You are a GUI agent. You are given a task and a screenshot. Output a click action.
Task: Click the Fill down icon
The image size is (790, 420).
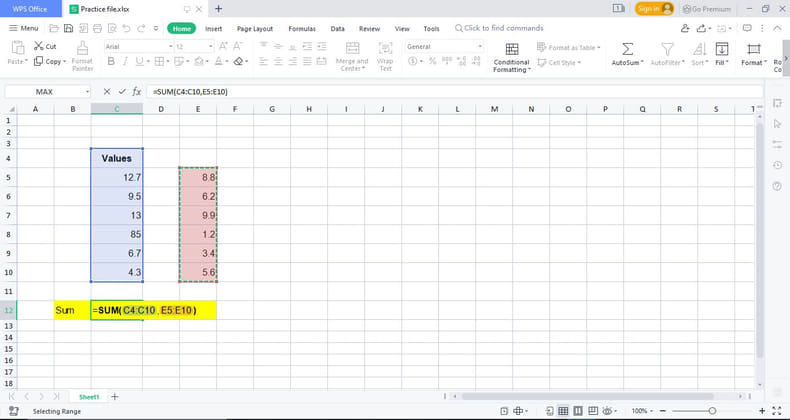(722, 49)
